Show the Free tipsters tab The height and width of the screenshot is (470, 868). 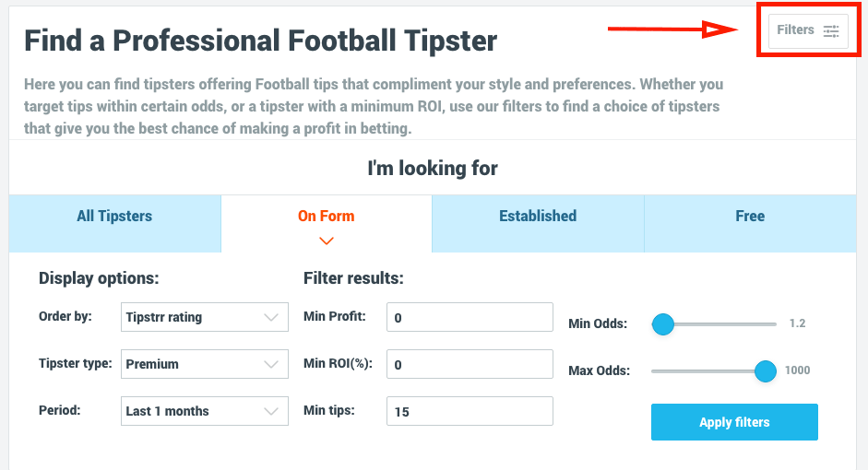(750, 217)
